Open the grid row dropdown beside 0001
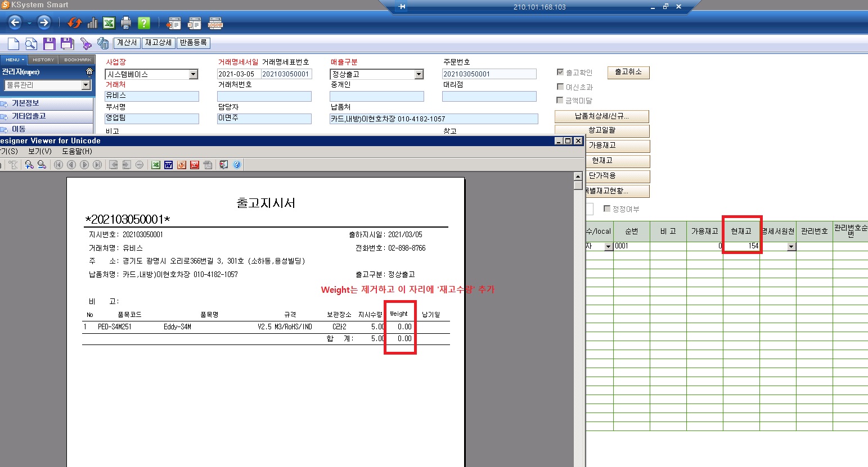 coord(608,247)
